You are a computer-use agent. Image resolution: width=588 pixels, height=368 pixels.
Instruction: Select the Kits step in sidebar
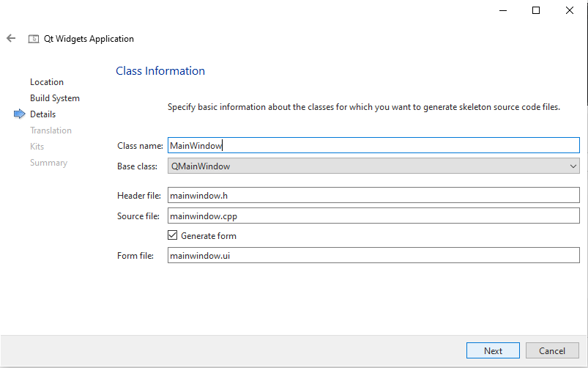(x=37, y=147)
